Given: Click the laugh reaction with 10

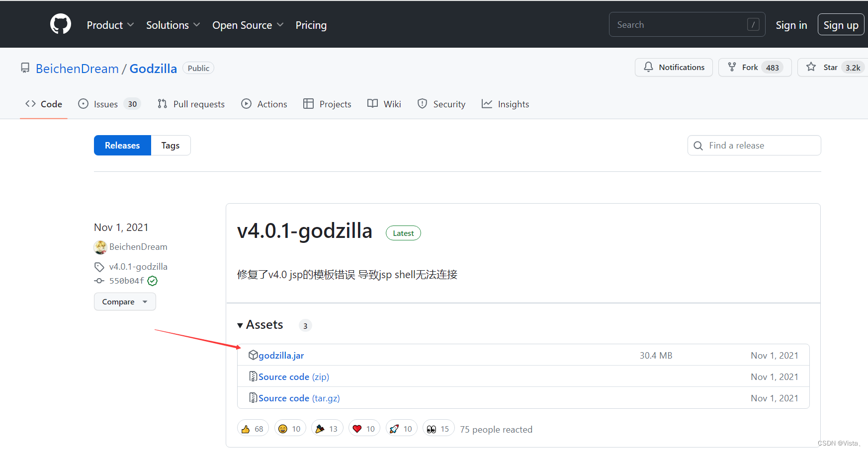Looking at the screenshot, I should click(x=290, y=429).
